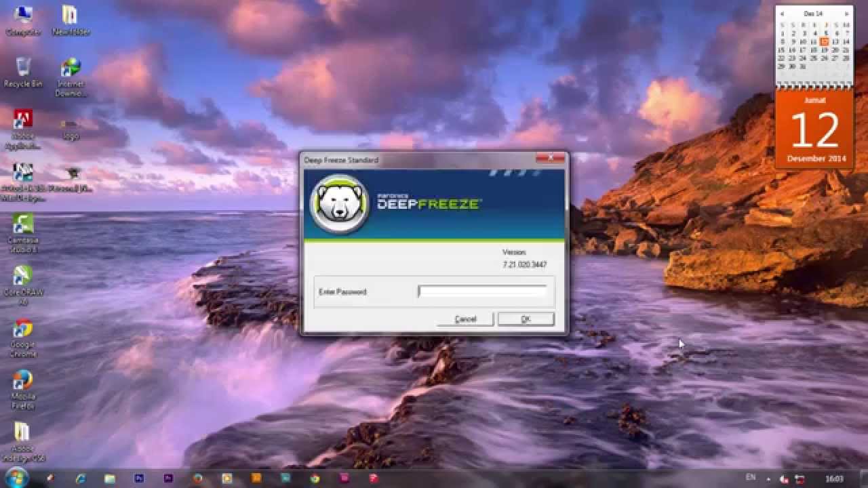Go to next month in calendar gadget
This screenshot has width=868, height=488.
(846, 14)
